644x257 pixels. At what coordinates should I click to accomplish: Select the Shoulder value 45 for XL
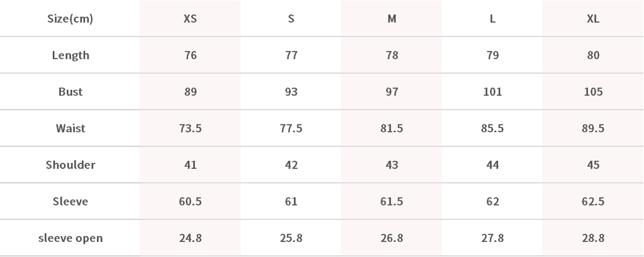coord(592,165)
